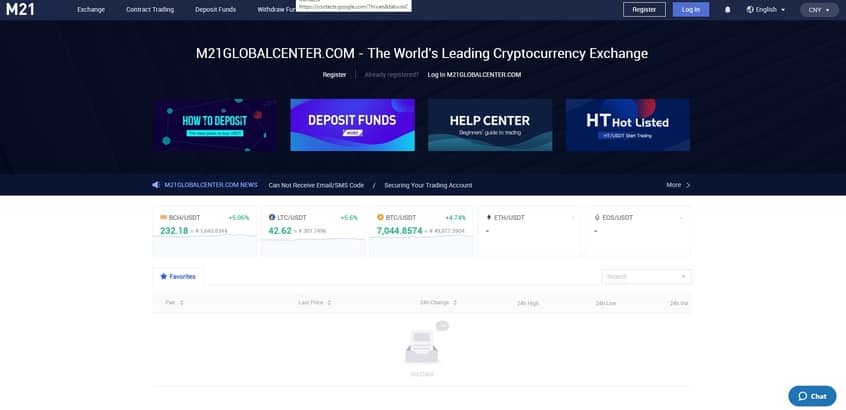Viewport: 846px width, 410px height.
Task: Open the English language dropdown
Action: (766, 10)
